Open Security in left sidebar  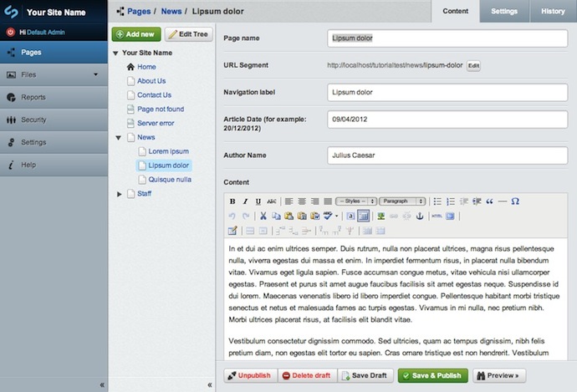point(33,120)
